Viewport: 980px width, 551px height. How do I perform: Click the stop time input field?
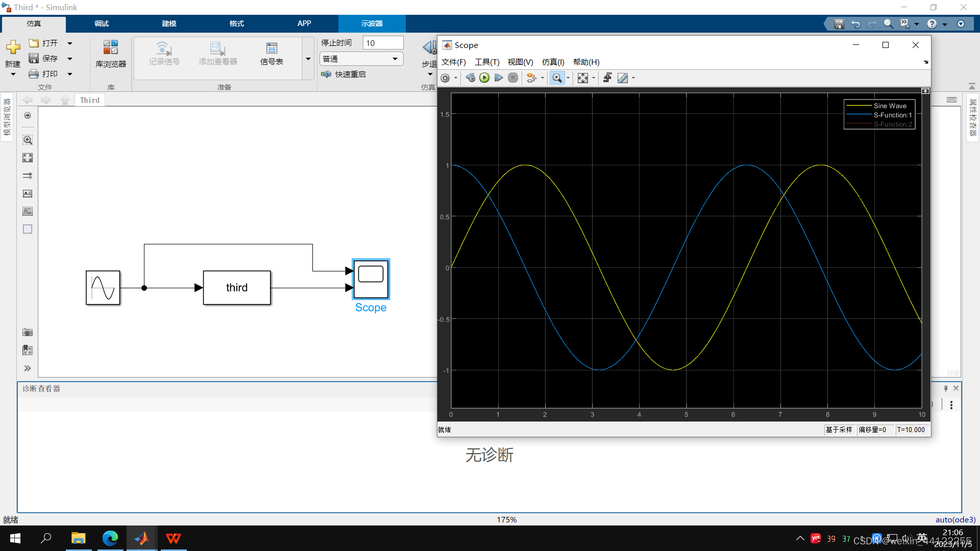click(383, 43)
